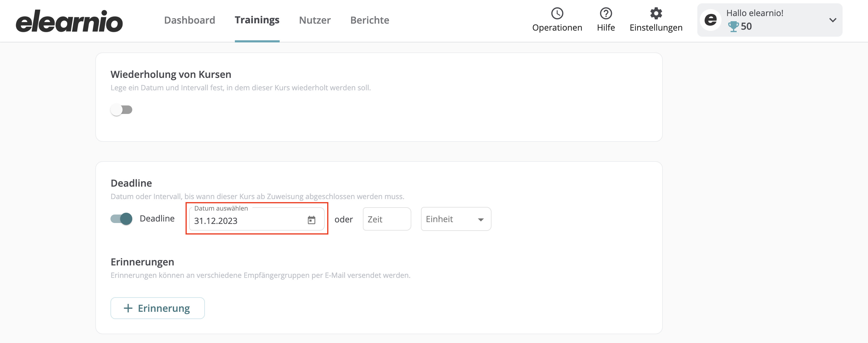Switch to the Berichte tab

370,20
